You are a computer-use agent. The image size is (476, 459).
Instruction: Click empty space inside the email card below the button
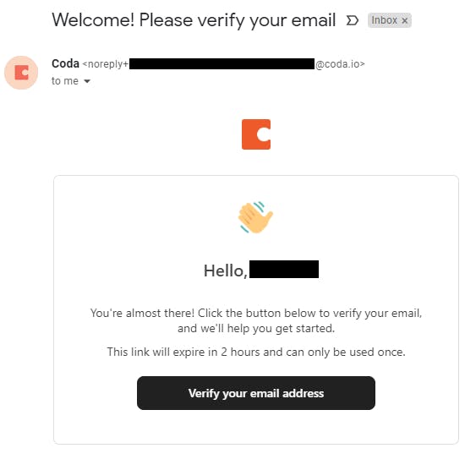click(x=256, y=427)
